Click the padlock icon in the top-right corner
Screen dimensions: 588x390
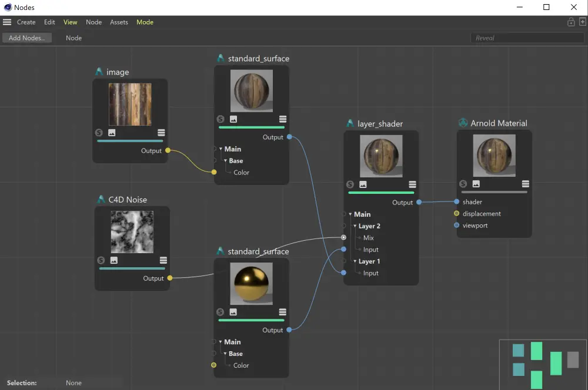tap(570, 22)
